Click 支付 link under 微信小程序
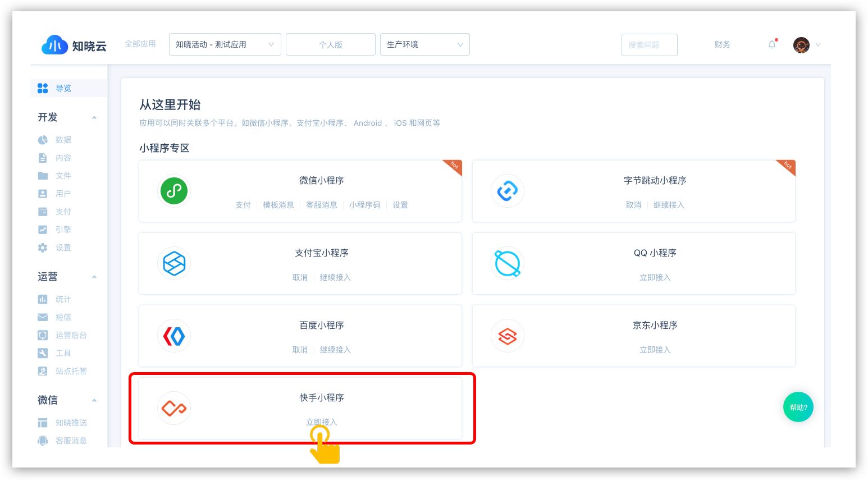This screenshot has height=481, width=868. (x=243, y=205)
